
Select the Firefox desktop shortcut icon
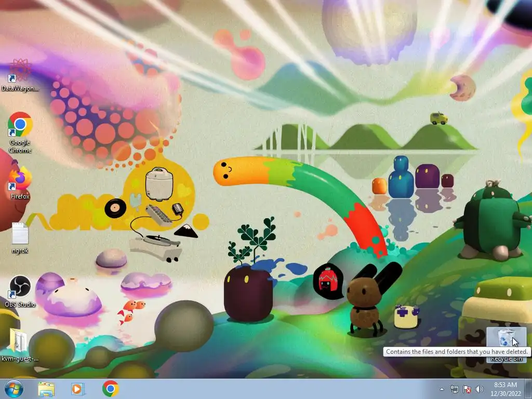(x=20, y=178)
